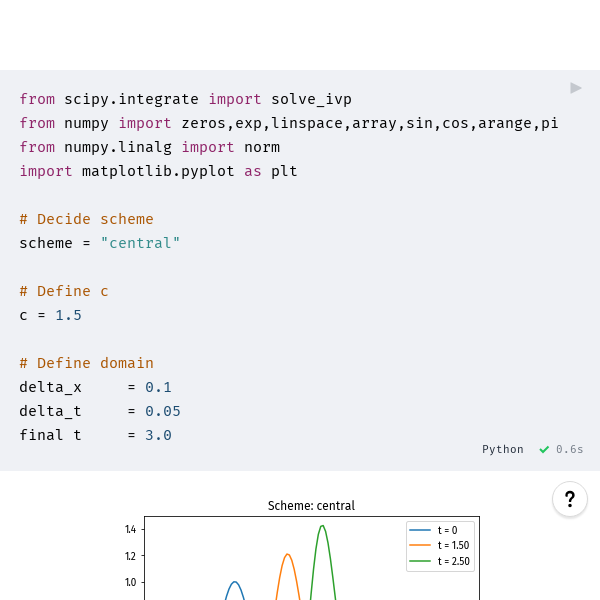
Task: Click the 1.4 tick label on y-axis
Action: [131, 530]
